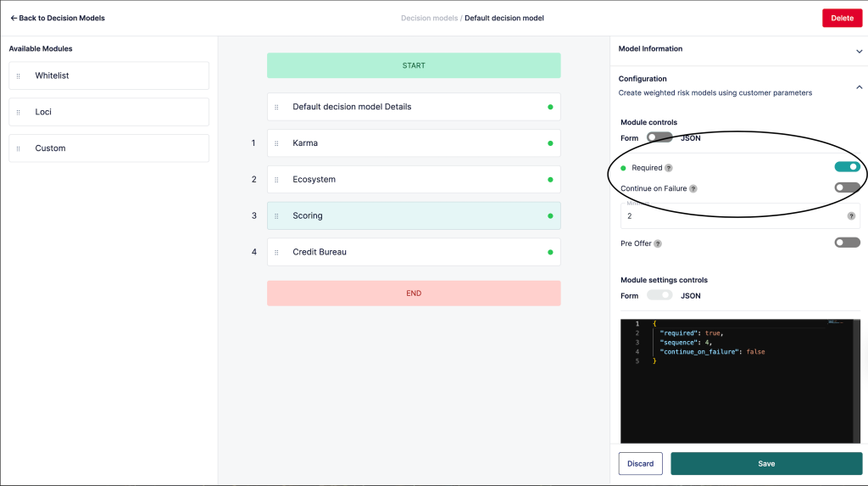The image size is (868, 486).
Task: Turn on the Pre Offer toggle
Action: click(847, 243)
